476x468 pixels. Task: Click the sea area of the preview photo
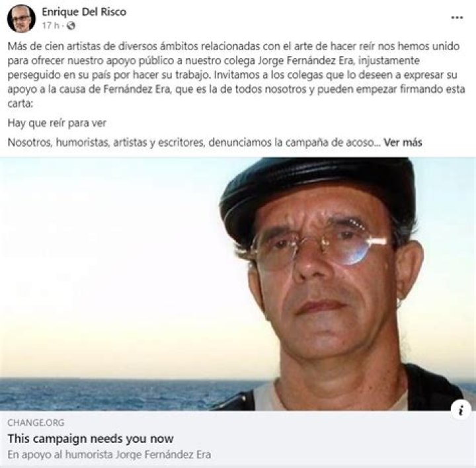coord(122,394)
